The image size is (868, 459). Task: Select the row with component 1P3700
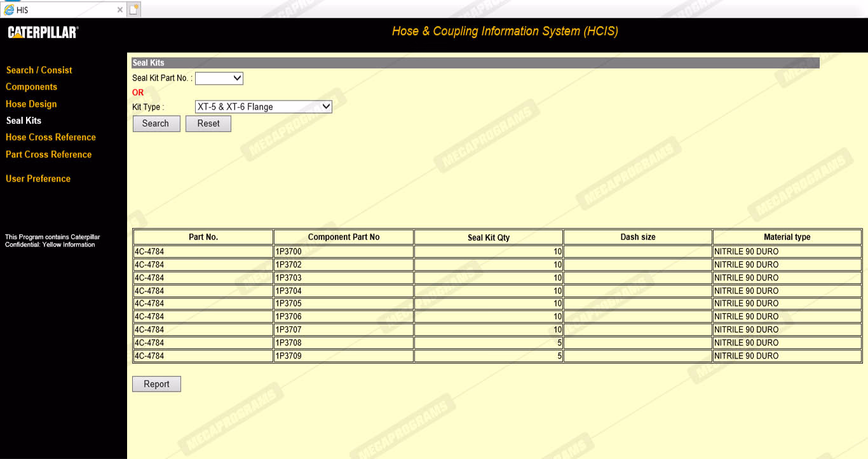343,251
